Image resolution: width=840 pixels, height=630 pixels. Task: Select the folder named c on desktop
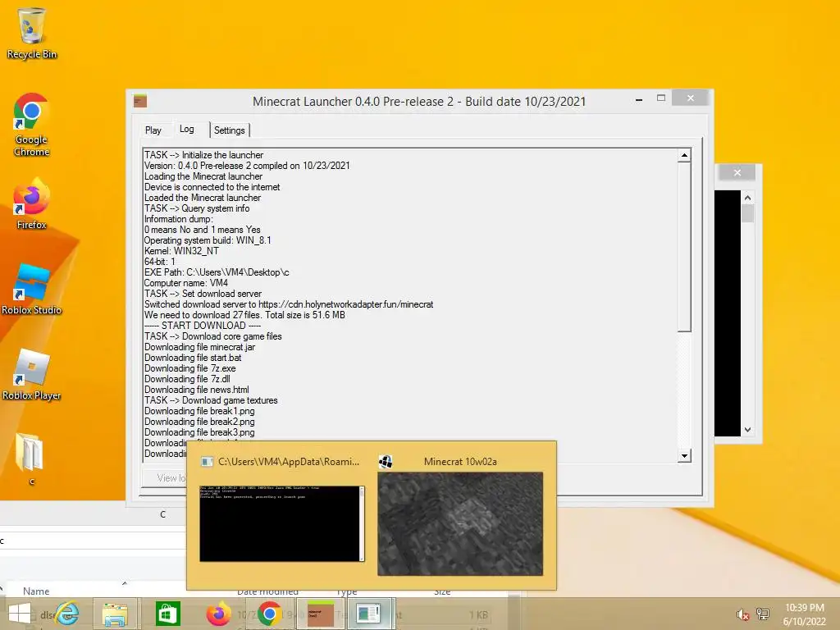pos(30,459)
